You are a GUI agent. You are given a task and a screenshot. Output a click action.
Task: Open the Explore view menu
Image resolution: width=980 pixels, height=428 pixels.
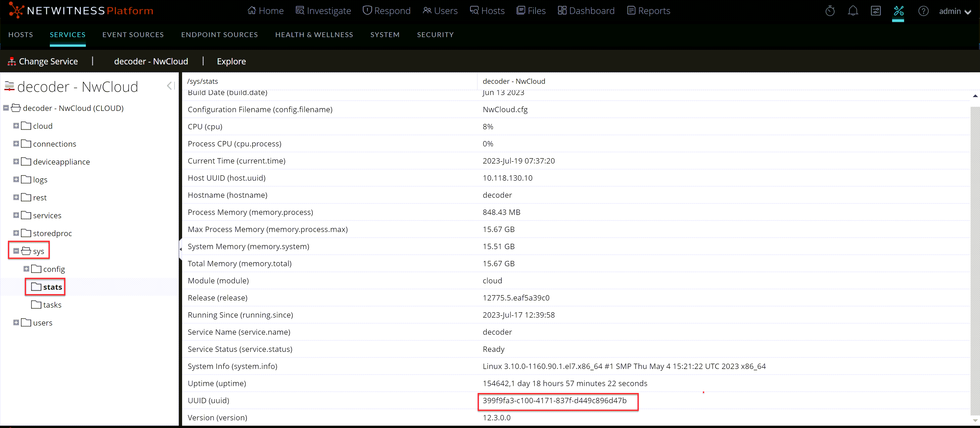pyautogui.click(x=231, y=61)
